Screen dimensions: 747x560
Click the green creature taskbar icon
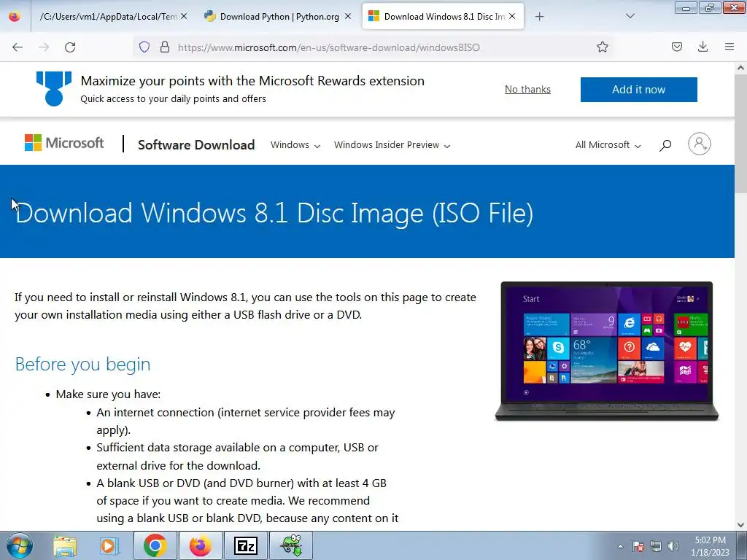[291, 545]
